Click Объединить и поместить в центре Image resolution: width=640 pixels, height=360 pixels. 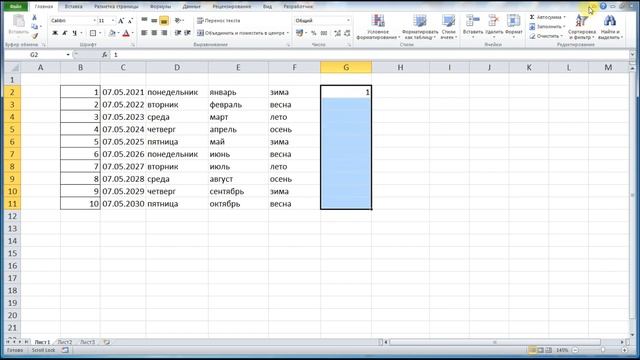242,33
